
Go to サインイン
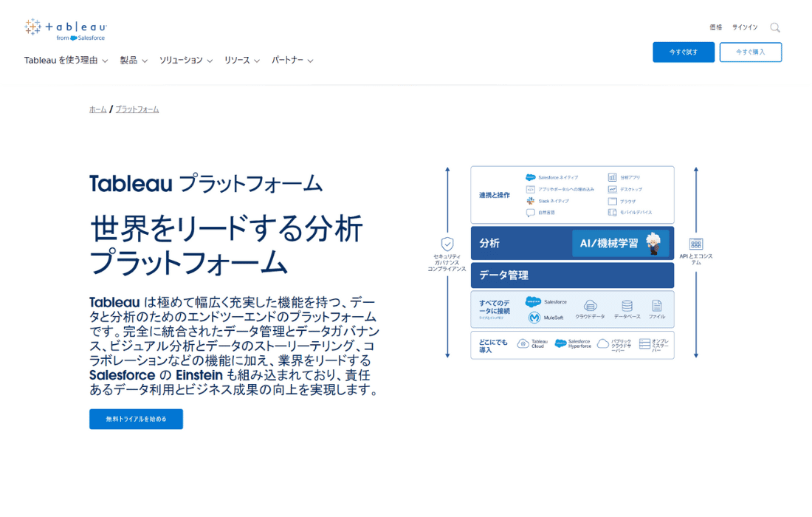point(745,27)
